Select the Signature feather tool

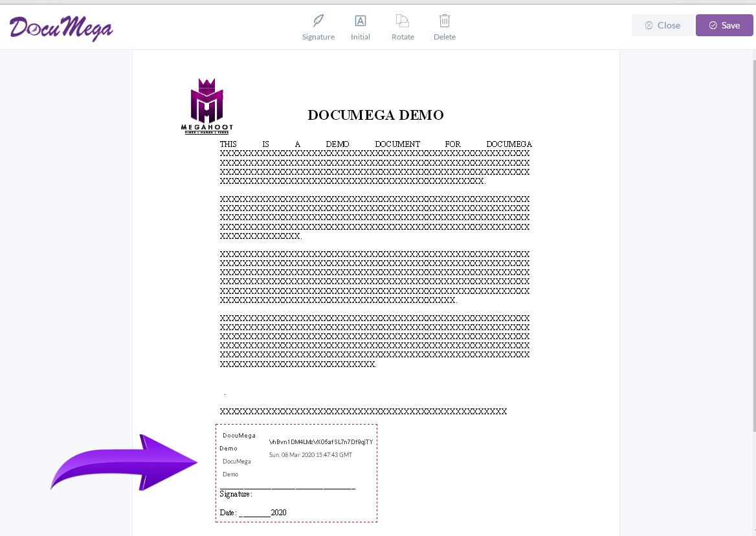pos(318,27)
